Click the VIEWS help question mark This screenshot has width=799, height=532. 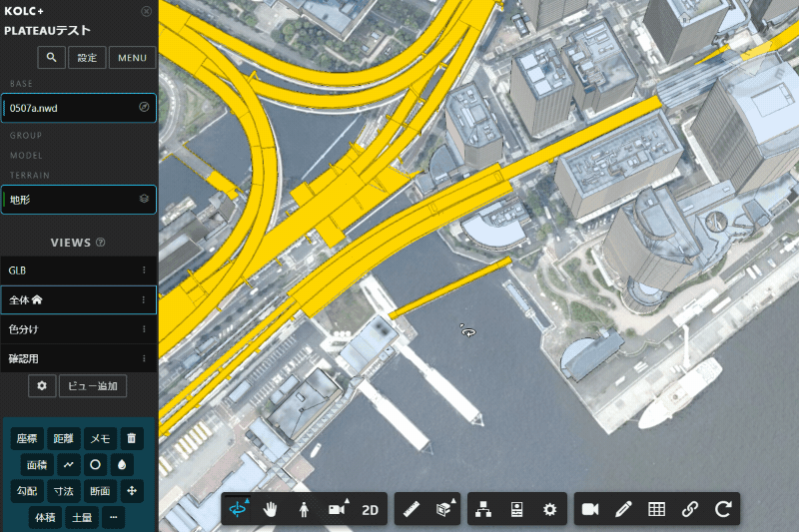point(101,243)
